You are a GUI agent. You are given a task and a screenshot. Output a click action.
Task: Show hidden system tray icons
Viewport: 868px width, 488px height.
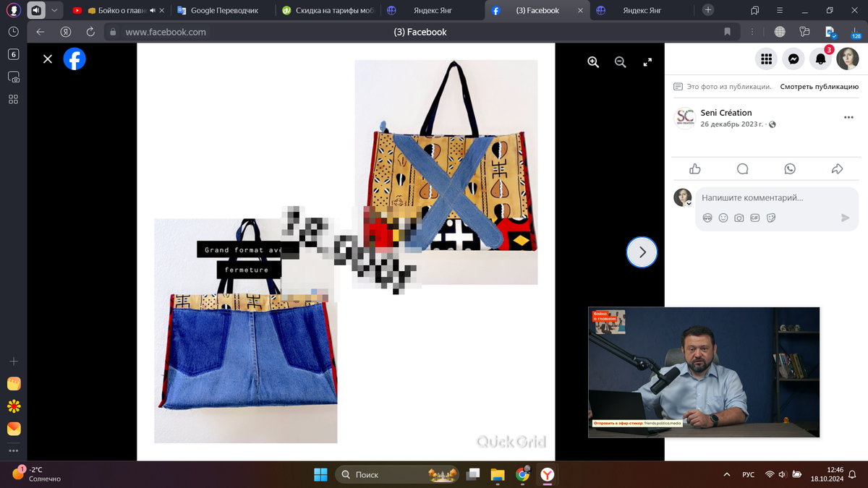(x=726, y=474)
